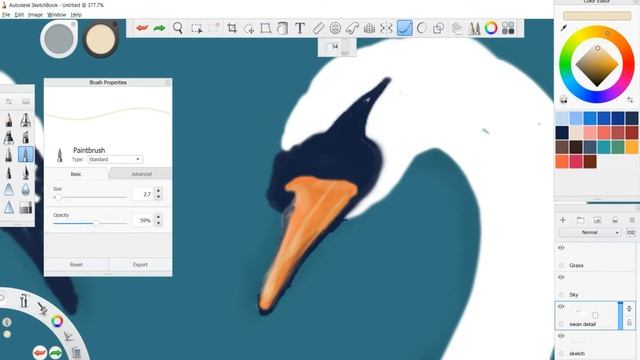Click the red Undo arrow in top toolbar

click(x=142, y=28)
